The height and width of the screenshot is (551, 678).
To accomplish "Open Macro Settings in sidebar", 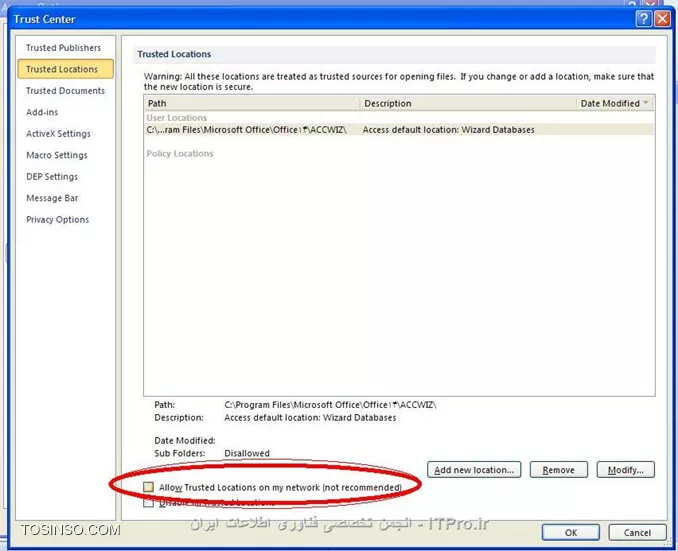I will point(57,155).
